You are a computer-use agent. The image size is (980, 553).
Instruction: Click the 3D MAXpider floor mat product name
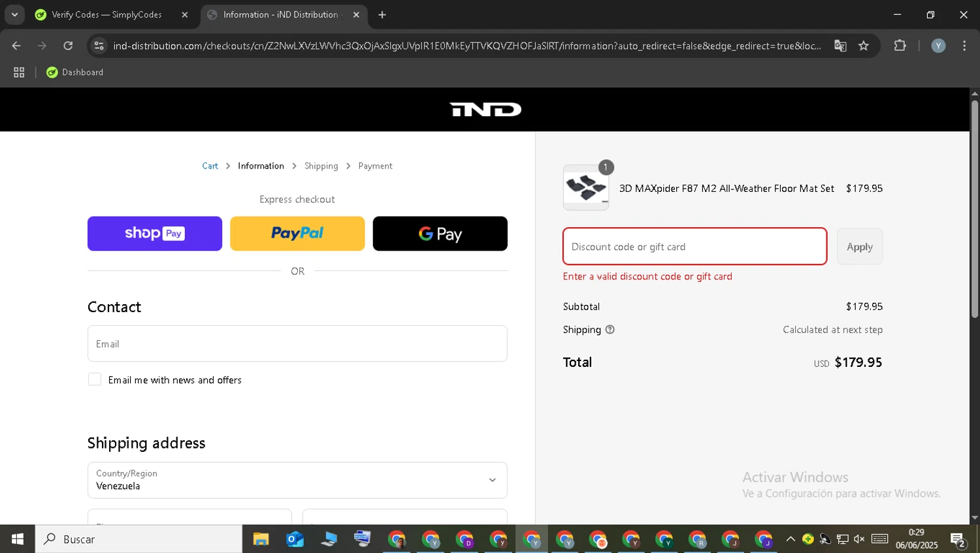[x=727, y=188]
